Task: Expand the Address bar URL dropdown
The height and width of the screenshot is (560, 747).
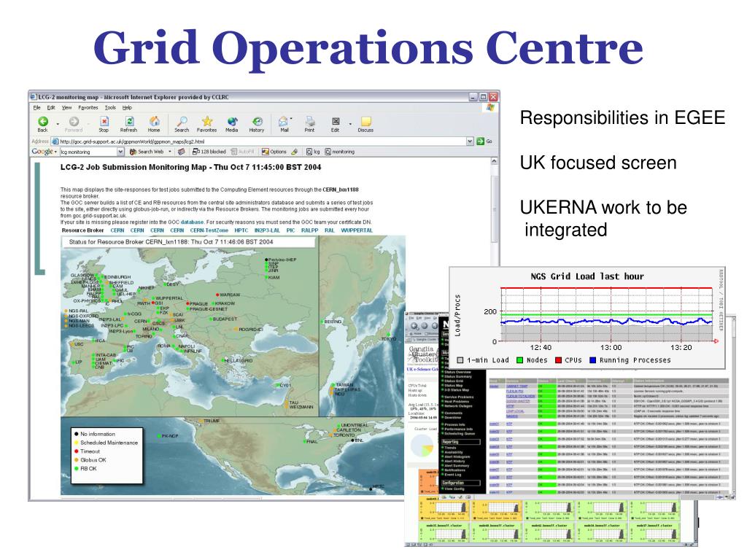Action: pos(470,141)
